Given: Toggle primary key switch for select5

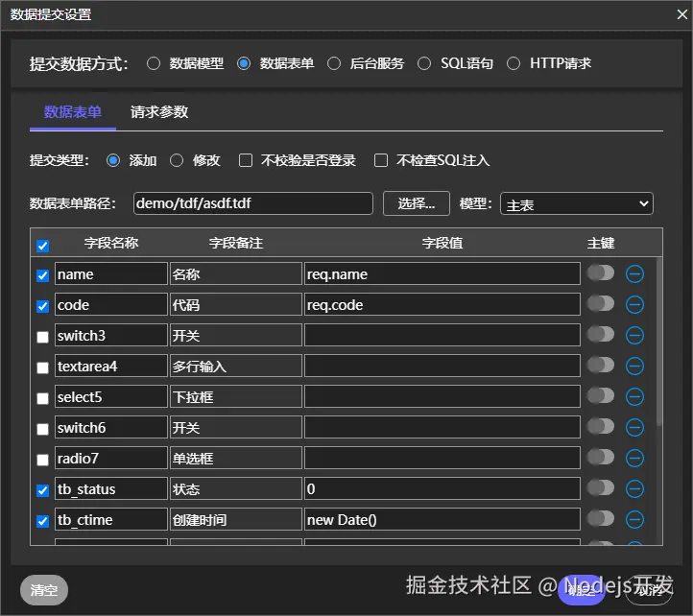Looking at the screenshot, I should pyautogui.click(x=601, y=396).
